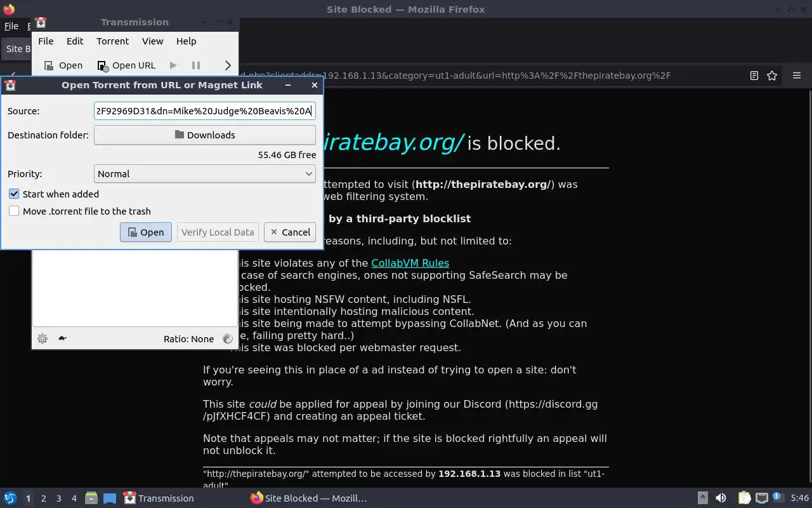The image size is (812, 508).
Task: Open the clipboard manager tray icon
Action: pyautogui.click(x=744, y=498)
